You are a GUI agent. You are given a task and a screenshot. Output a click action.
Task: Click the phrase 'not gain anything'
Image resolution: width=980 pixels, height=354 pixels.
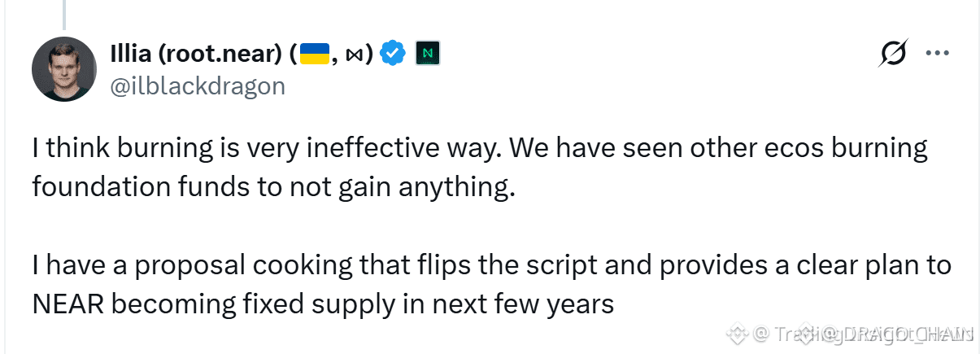pos(411,187)
